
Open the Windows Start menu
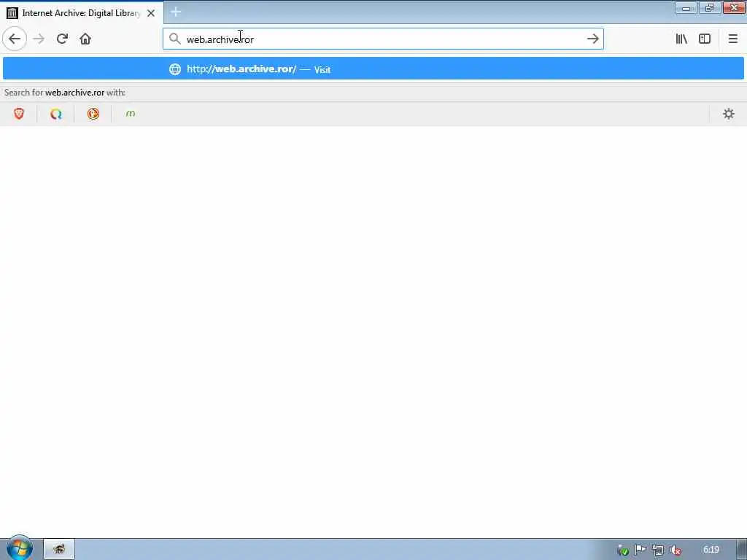19,548
